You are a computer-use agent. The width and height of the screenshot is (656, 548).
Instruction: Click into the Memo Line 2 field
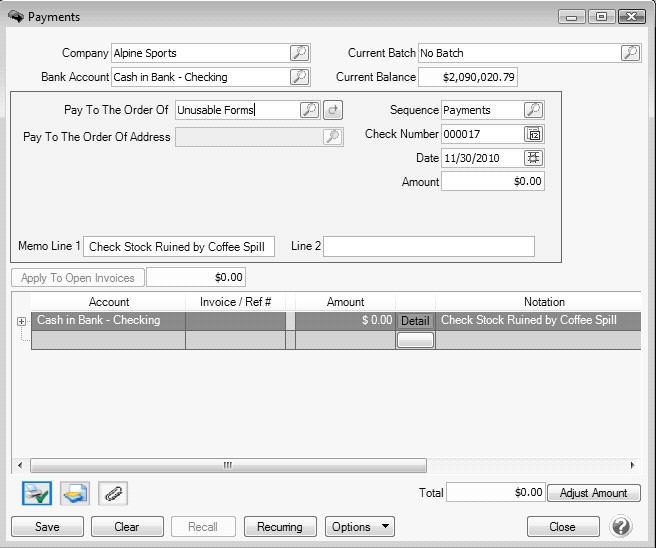point(428,246)
